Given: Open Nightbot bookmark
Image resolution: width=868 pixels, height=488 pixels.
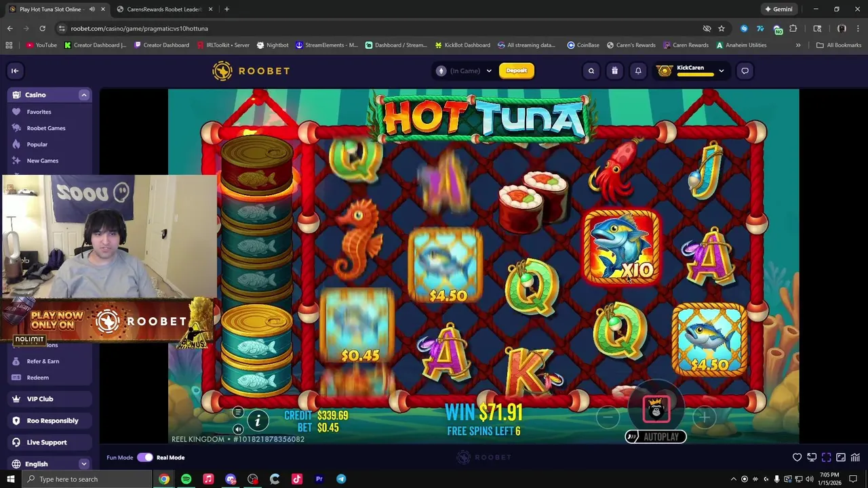Looking at the screenshot, I should [273, 45].
